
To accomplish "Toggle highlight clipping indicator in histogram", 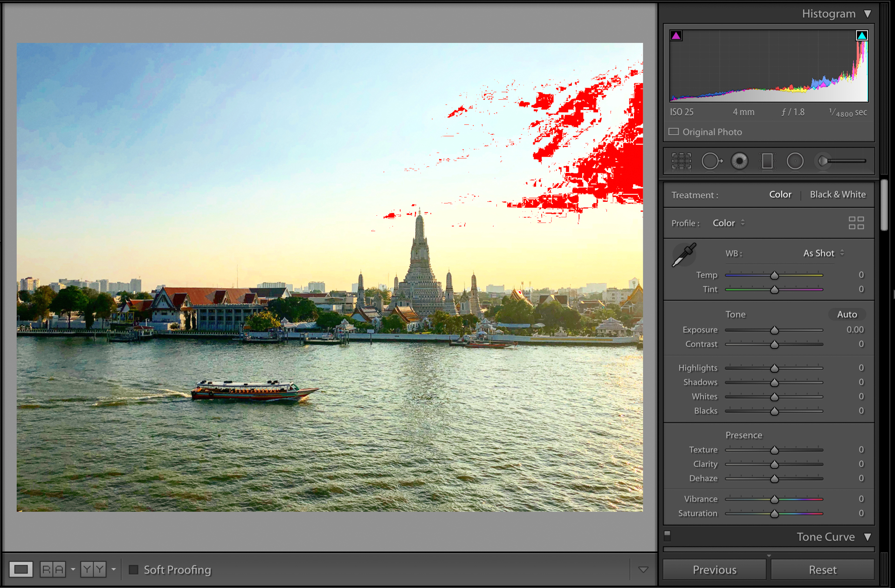I will point(862,35).
